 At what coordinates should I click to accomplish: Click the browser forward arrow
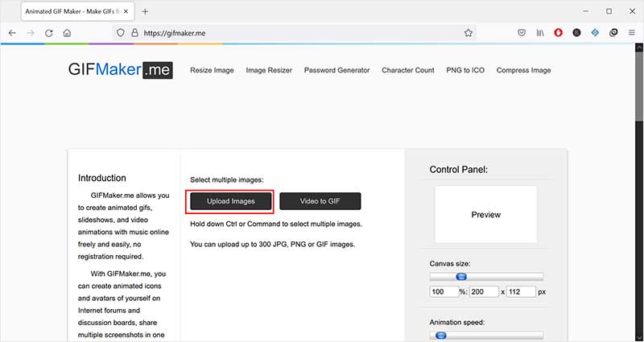pos(31,33)
